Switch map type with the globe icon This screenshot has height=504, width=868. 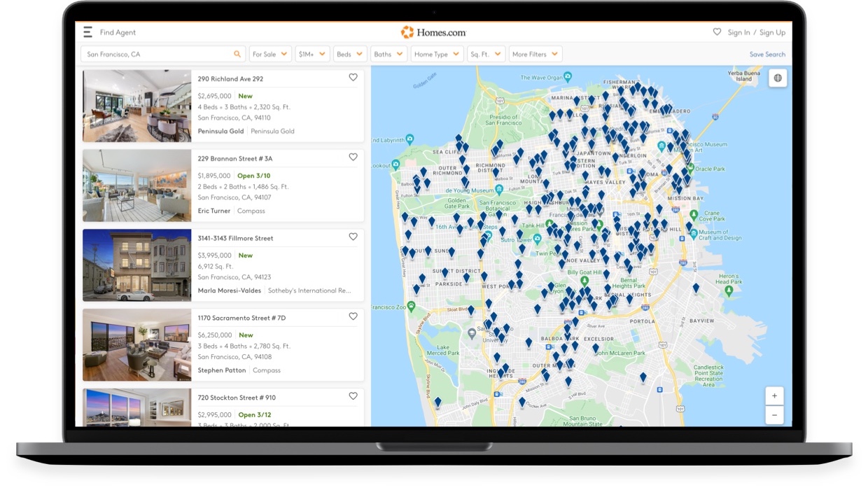(x=778, y=78)
